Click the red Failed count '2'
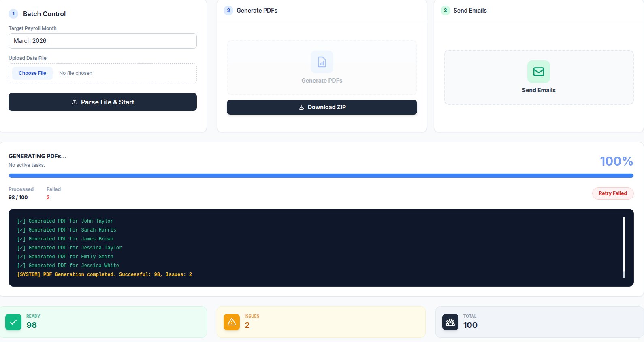 click(48, 198)
